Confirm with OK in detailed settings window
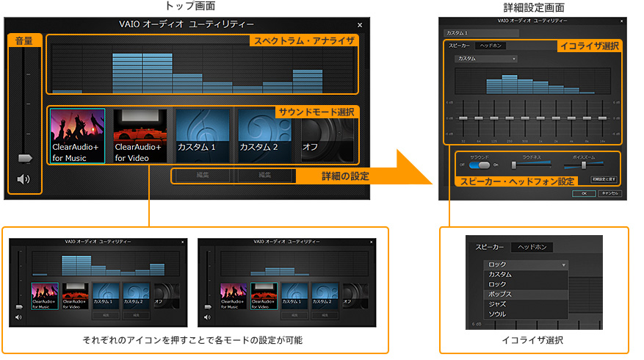The image size is (644, 360). [584, 193]
